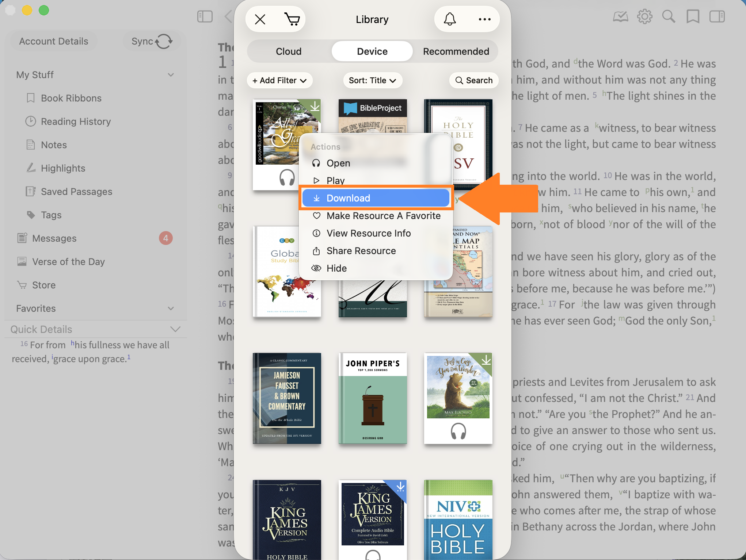Screen dimensions: 746x560
Task: Select View Resource Info
Action: pyautogui.click(x=376, y=233)
